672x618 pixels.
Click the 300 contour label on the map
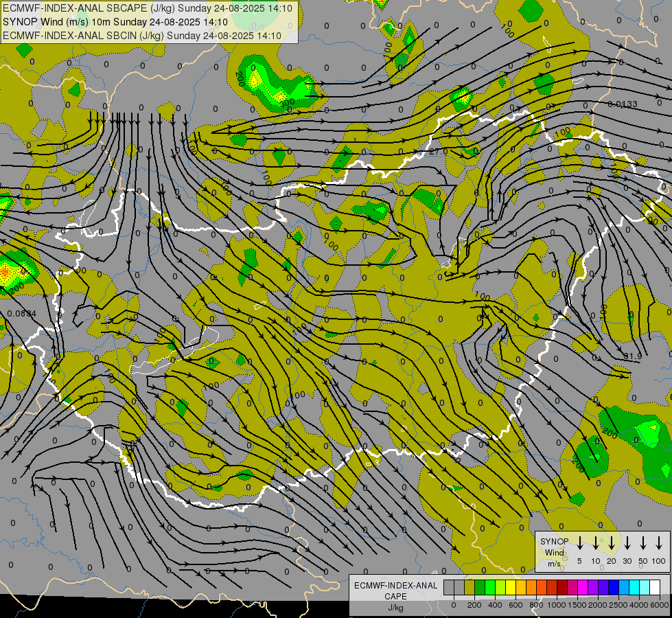pos(287,102)
